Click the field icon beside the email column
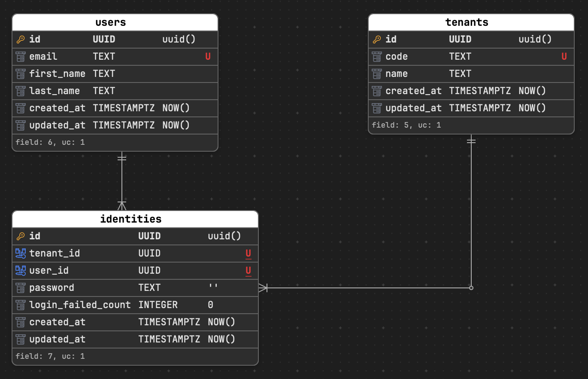 (20, 56)
